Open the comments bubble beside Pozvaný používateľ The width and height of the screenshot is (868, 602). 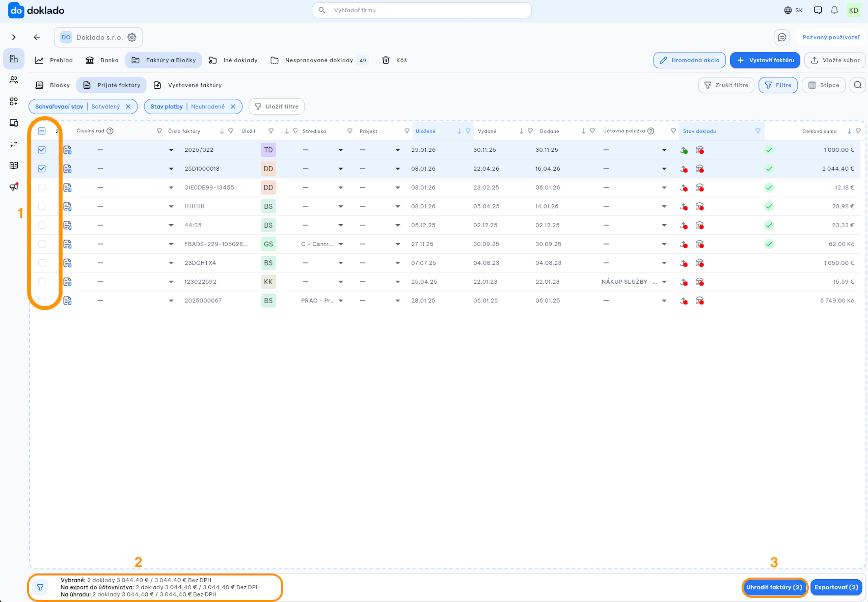(782, 37)
